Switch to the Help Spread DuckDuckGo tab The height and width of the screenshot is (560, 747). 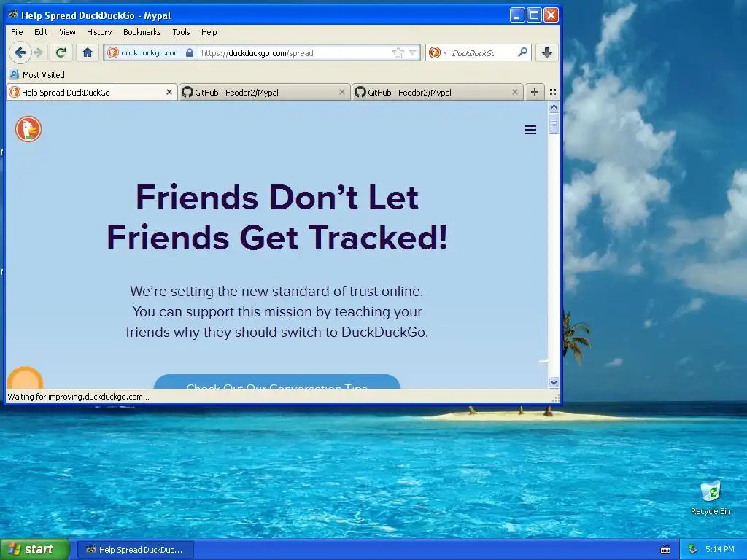(92, 92)
